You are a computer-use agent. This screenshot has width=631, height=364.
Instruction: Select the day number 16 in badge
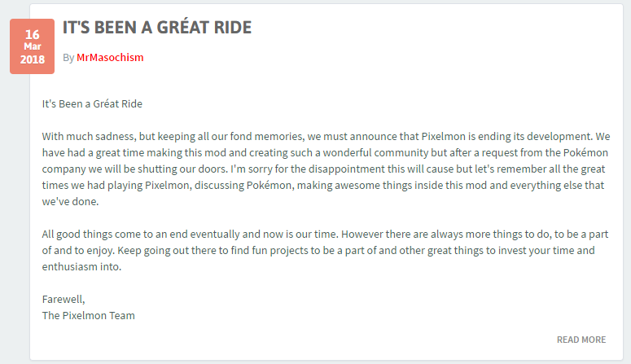coord(33,35)
